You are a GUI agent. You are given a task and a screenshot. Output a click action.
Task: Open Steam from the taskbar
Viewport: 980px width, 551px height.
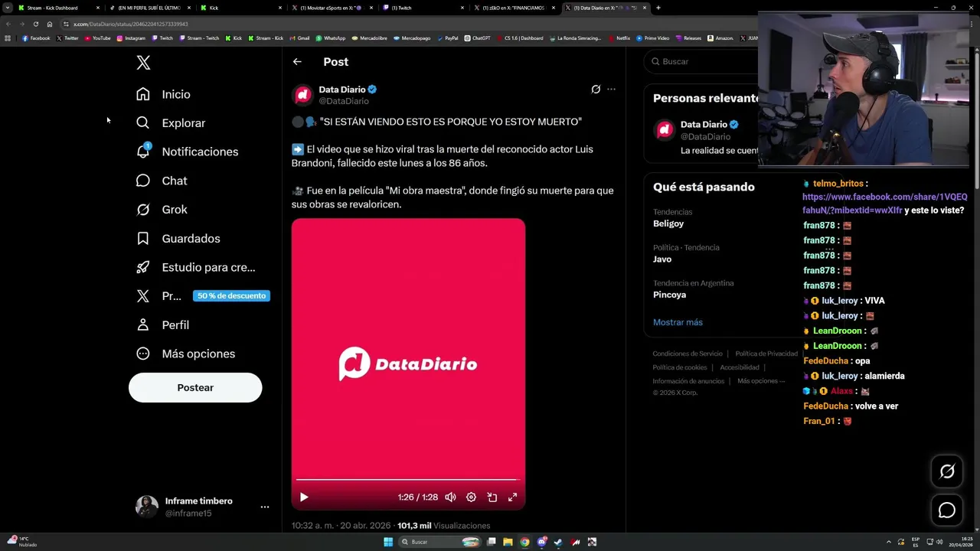558,542
